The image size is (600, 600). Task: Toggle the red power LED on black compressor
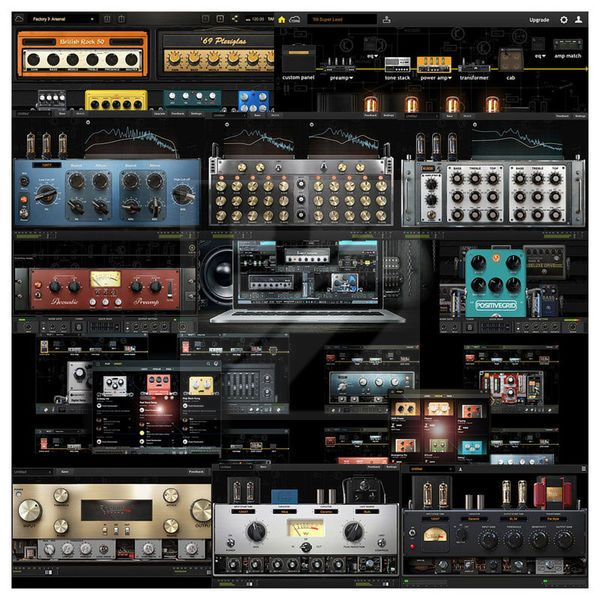click(412, 546)
